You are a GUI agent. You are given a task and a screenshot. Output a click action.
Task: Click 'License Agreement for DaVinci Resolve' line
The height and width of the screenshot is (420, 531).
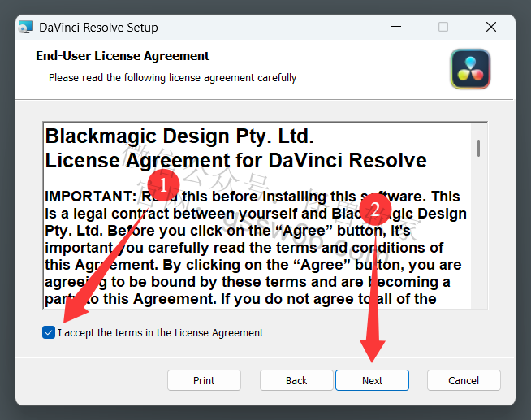pos(235,160)
